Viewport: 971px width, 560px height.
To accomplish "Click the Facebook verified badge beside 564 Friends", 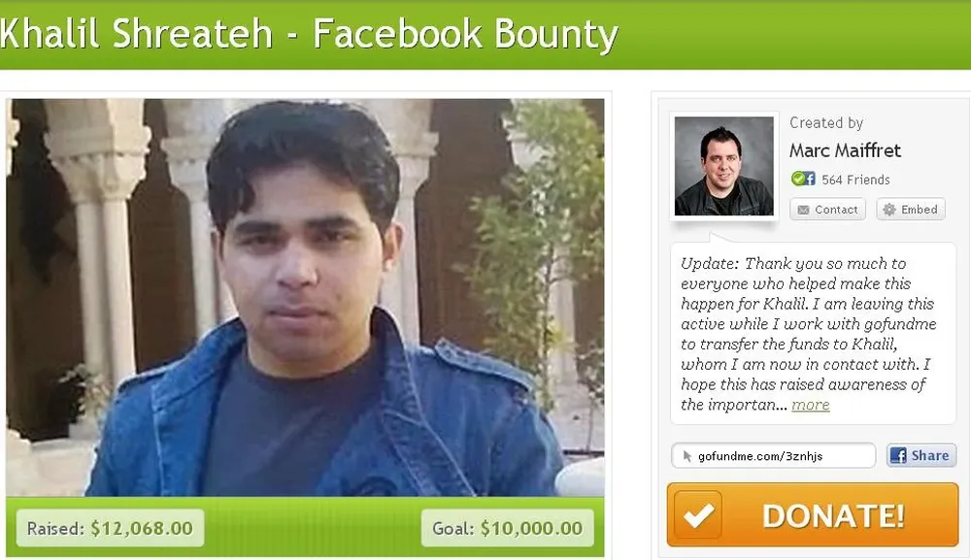I will 803,179.
